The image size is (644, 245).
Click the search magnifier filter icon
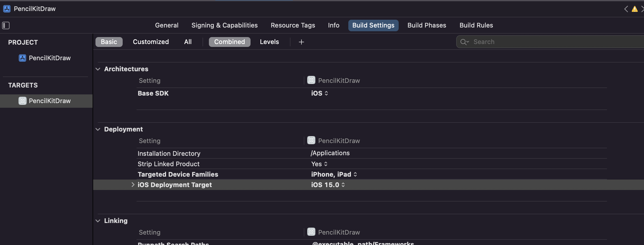coord(464,42)
